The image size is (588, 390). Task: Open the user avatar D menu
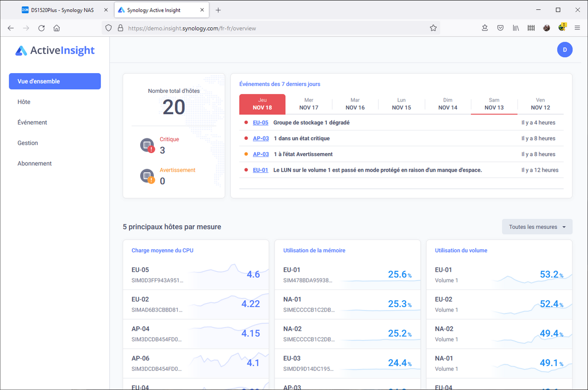pyautogui.click(x=564, y=50)
